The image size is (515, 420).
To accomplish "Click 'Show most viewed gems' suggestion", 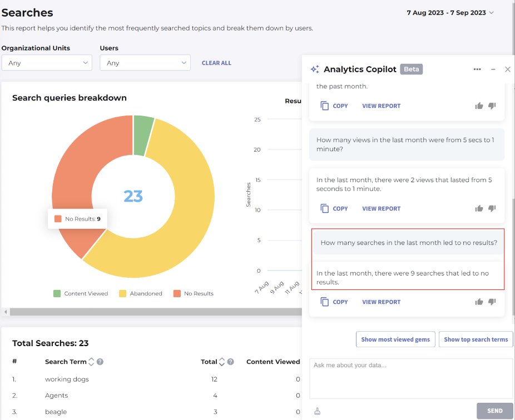I will pos(395,339).
